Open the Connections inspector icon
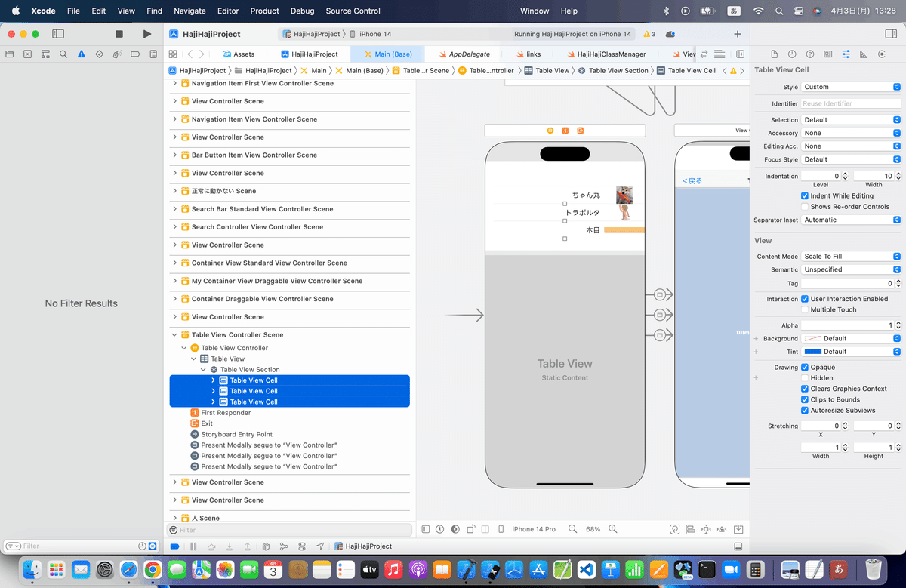 pyautogui.click(x=882, y=54)
